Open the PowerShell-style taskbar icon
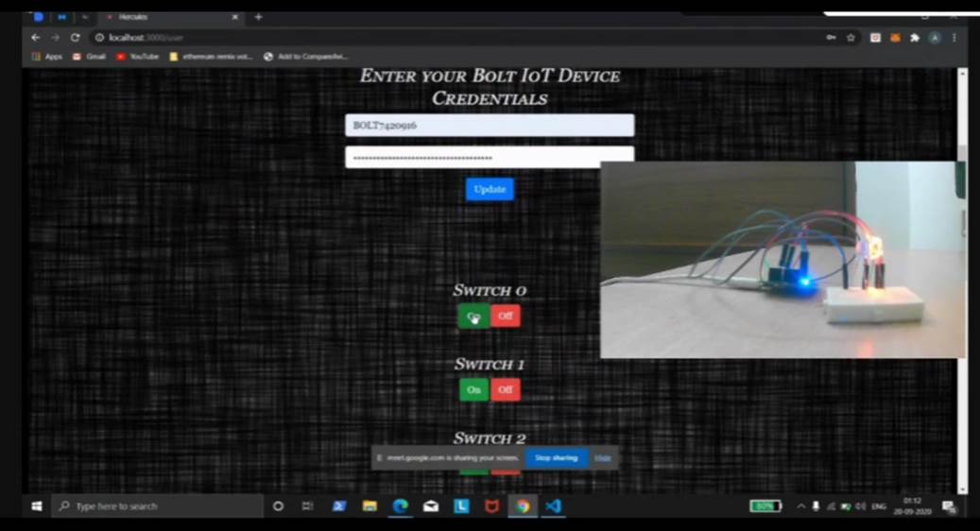This screenshot has width=980, height=531. pos(338,506)
